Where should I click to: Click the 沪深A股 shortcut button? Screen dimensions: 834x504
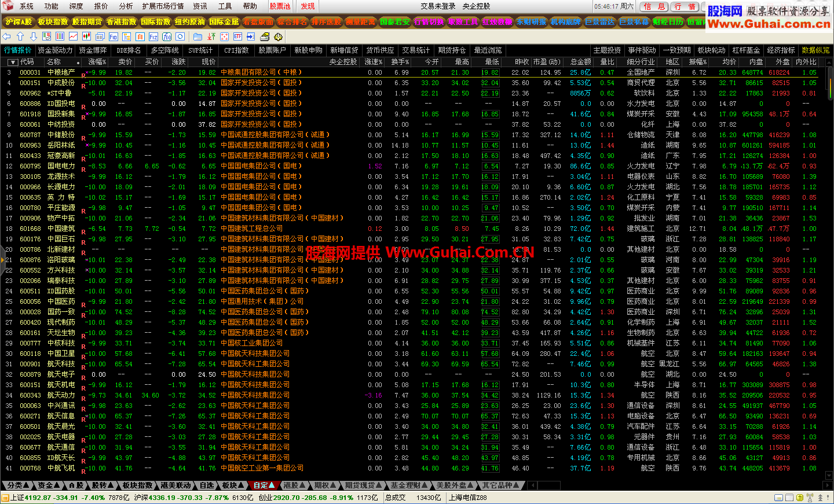(19, 22)
